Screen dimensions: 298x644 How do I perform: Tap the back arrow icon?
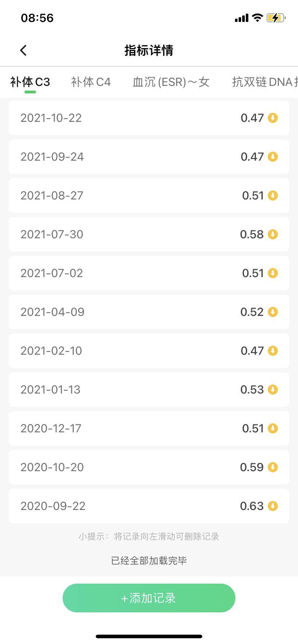pos(23,50)
